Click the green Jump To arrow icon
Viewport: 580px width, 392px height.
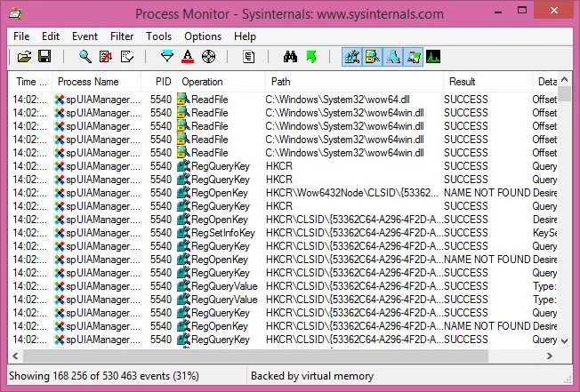[x=311, y=57]
